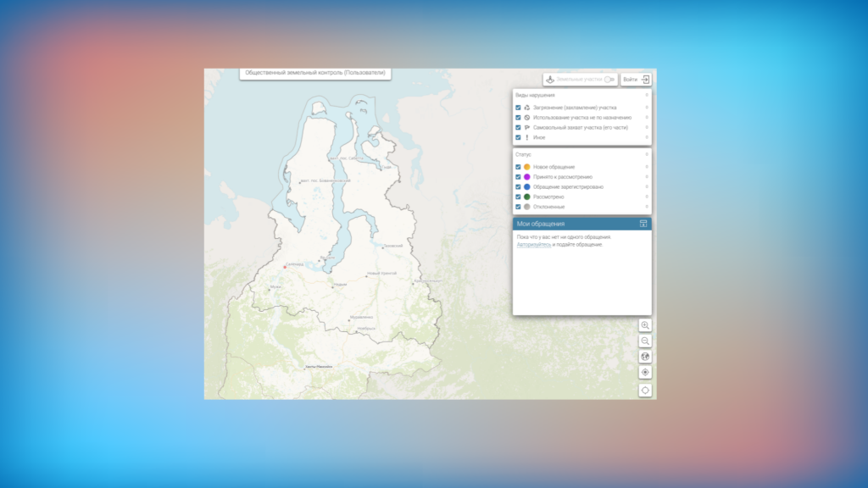Viewport: 868px width, 488px height.
Task: Uncheck Загрязнение (захламление) участка checkbox
Action: (x=518, y=108)
